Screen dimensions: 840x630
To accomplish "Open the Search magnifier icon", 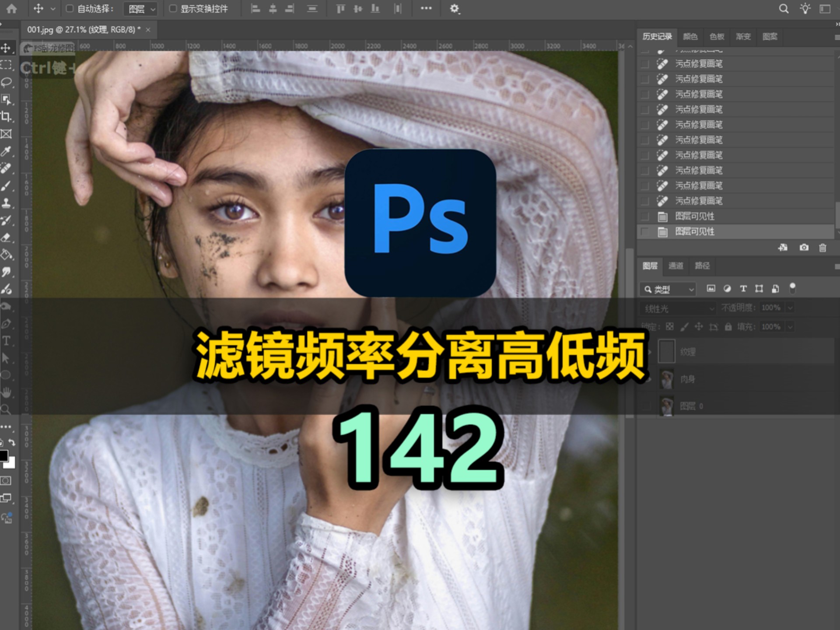I will coord(784,9).
